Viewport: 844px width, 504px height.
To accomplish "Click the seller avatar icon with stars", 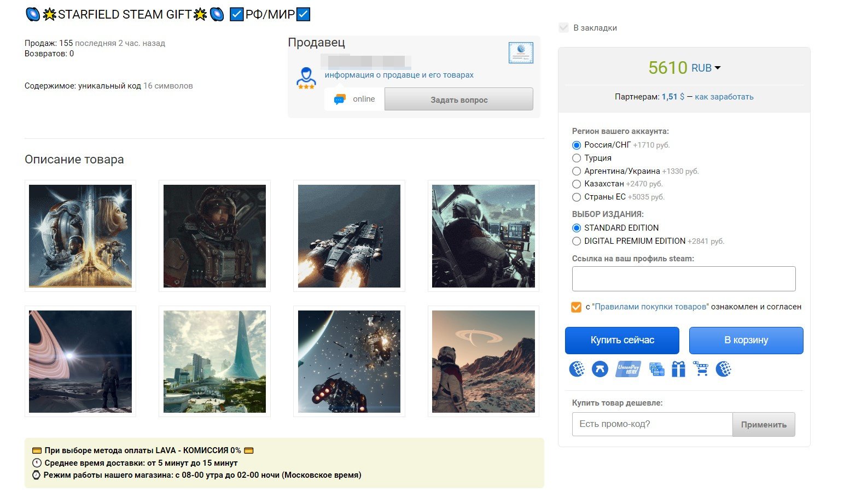I will (x=306, y=78).
